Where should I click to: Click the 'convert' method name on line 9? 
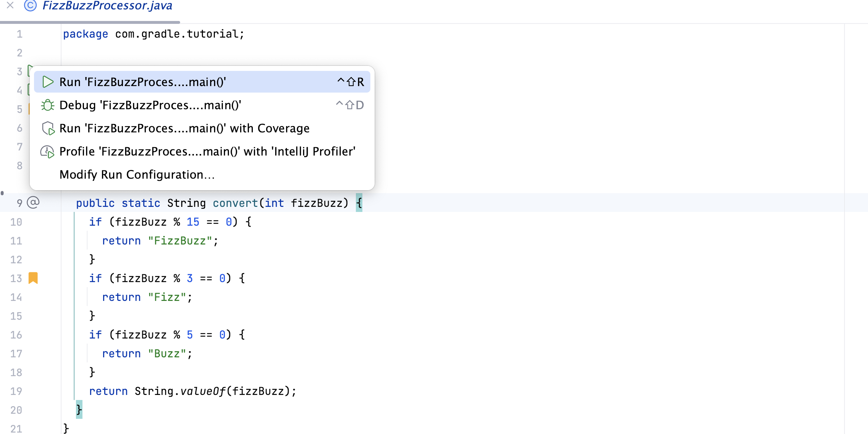pos(235,203)
